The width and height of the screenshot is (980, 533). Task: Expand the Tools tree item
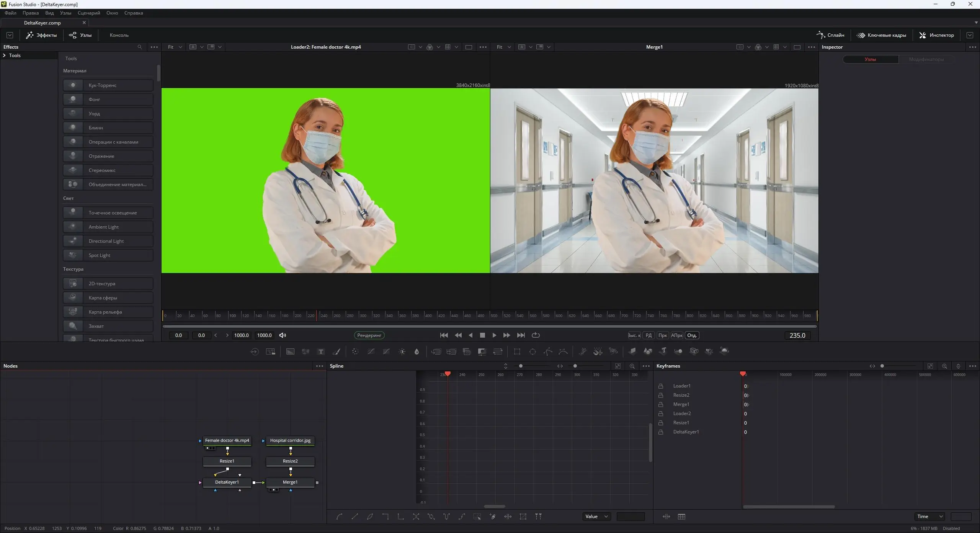coord(4,56)
